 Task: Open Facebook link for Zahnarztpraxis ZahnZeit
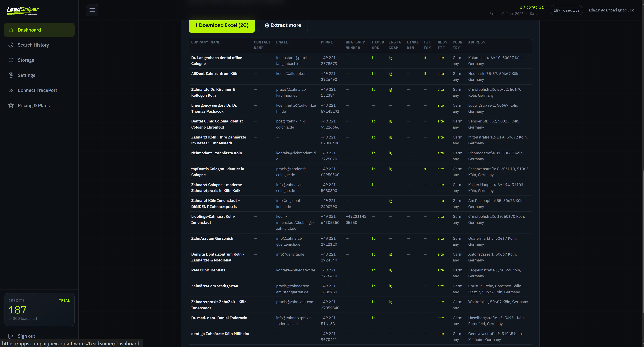[373, 302]
